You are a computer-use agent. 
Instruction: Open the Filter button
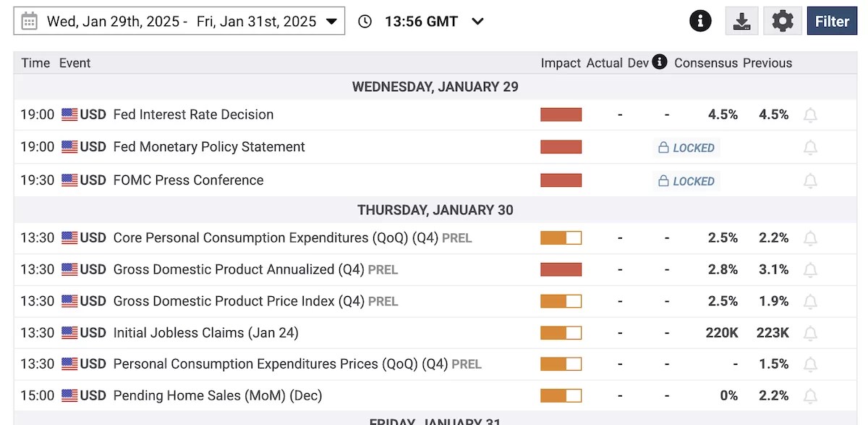coord(832,21)
